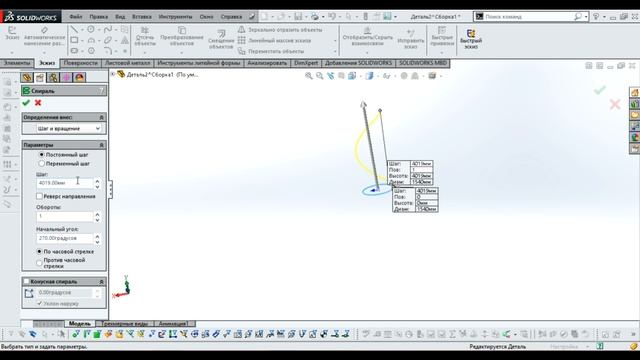640x360 pixels.
Task: Click the Zoom to fit view icon
Action: (309, 76)
